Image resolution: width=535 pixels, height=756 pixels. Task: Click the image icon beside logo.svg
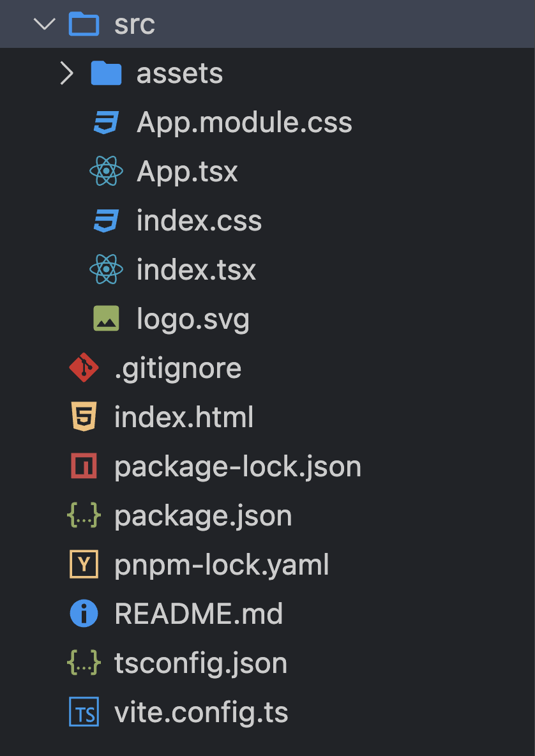click(x=106, y=319)
